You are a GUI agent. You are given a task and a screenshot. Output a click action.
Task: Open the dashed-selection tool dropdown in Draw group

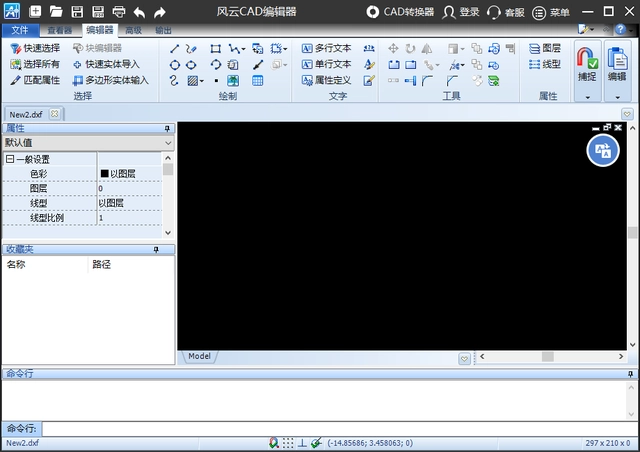285,49
